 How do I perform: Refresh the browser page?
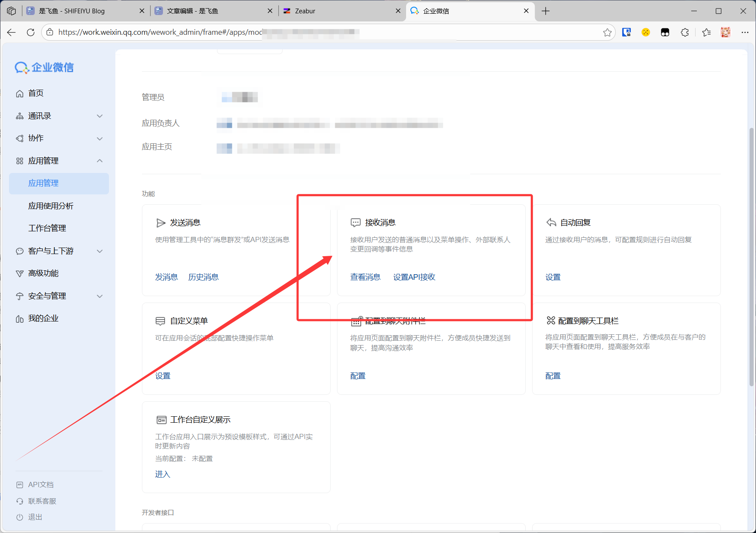click(30, 32)
